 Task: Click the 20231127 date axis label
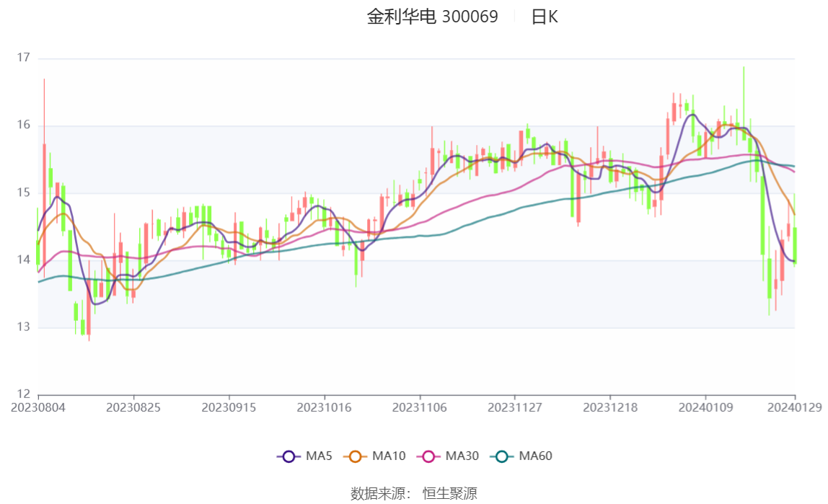515,408
